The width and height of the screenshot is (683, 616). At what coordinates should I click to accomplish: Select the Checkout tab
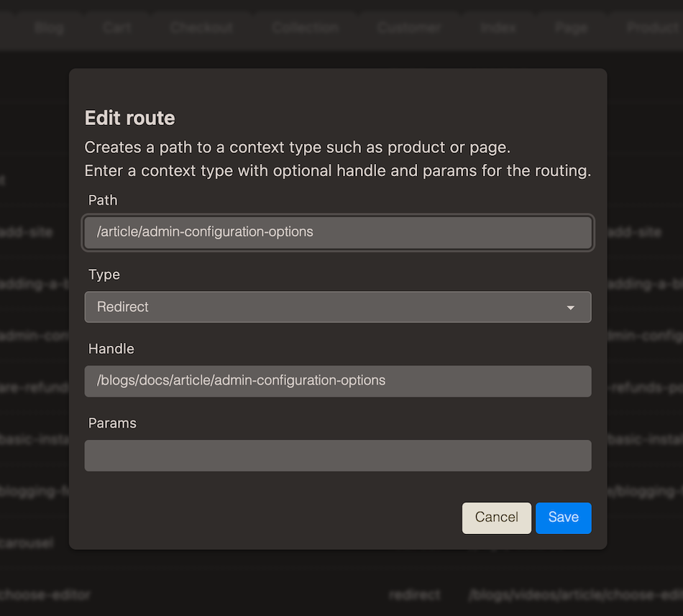[x=201, y=28]
